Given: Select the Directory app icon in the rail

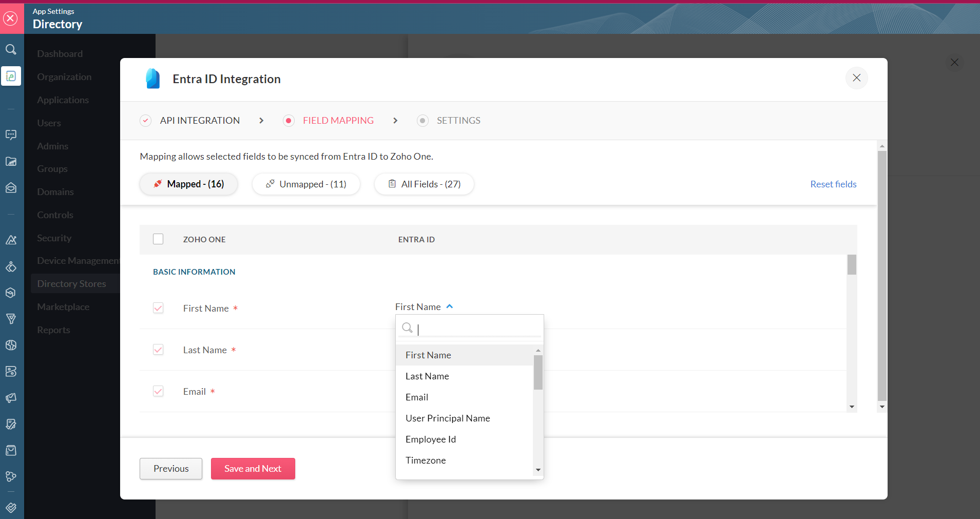Looking at the screenshot, I should click(11, 76).
